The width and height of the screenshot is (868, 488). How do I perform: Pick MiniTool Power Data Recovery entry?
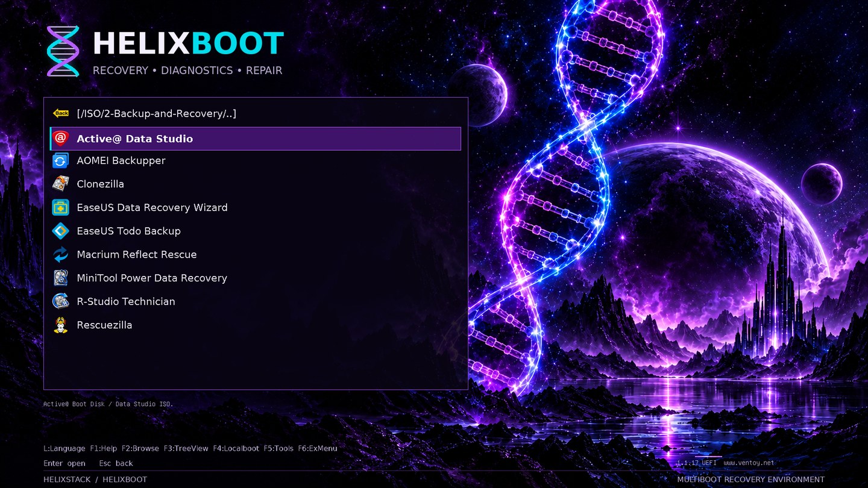[256, 278]
